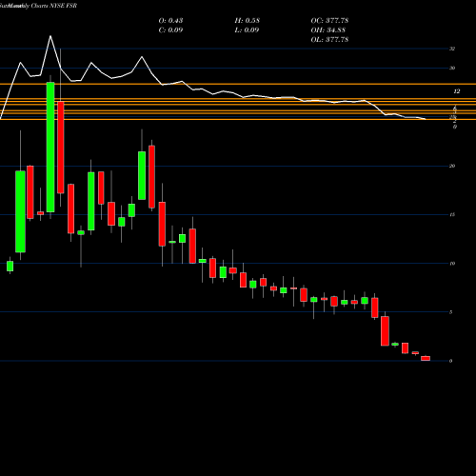The height and width of the screenshot is (476, 476).
Task: Click the 30 price axis label
Action: pyautogui.click(x=452, y=68)
